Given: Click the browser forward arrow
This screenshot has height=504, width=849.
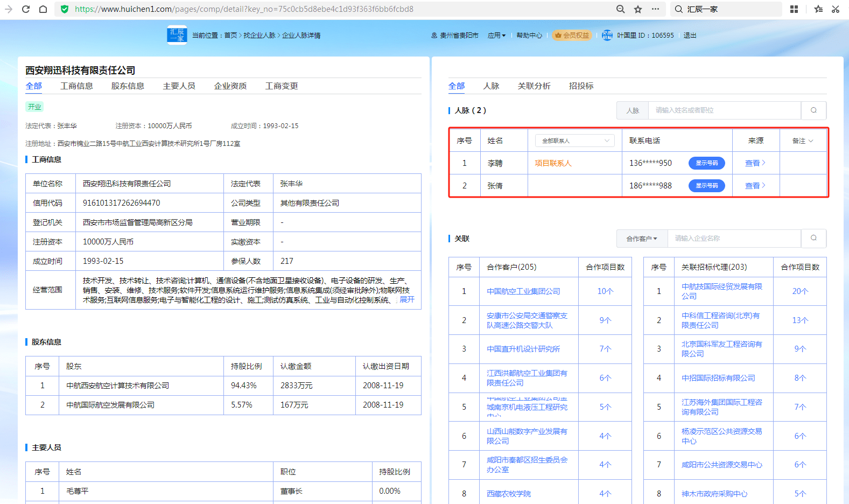Looking at the screenshot, I should coord(9,9).
